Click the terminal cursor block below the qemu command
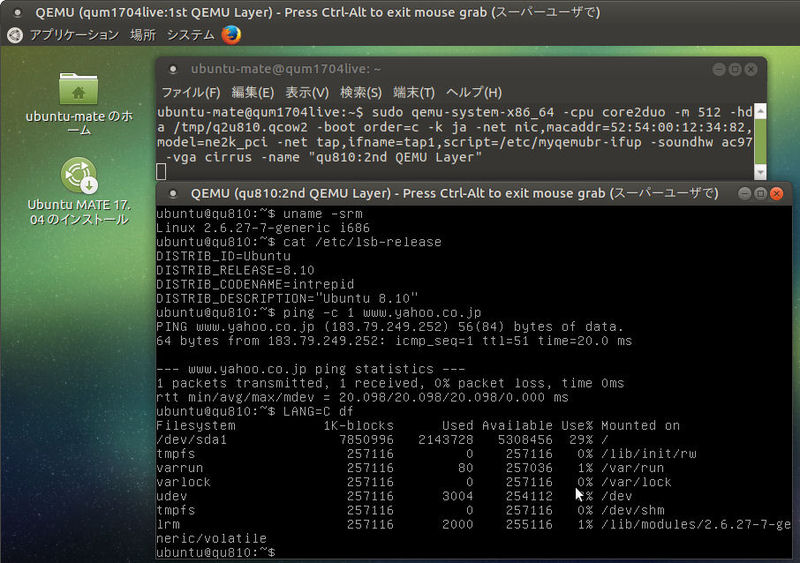This screenshot has width=800, height=563. 161,172
